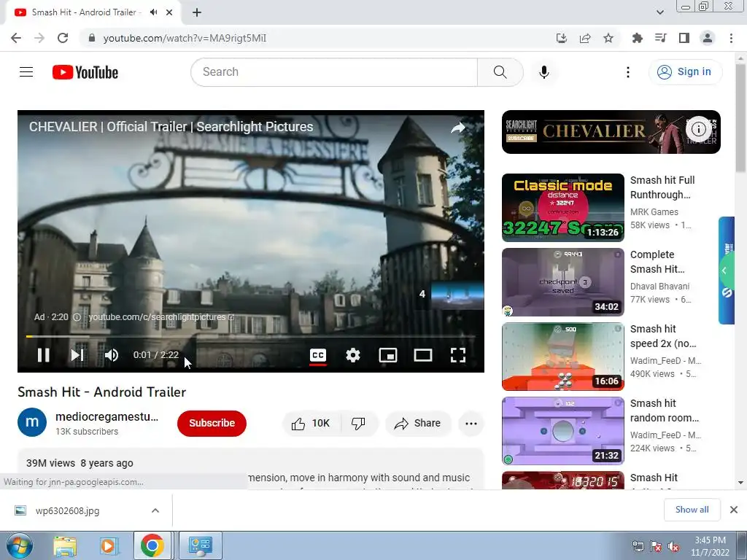The height and width of the screenshot is (560, 747).
Task: Focus the YouTube Search box
Action: click(334, 72)
